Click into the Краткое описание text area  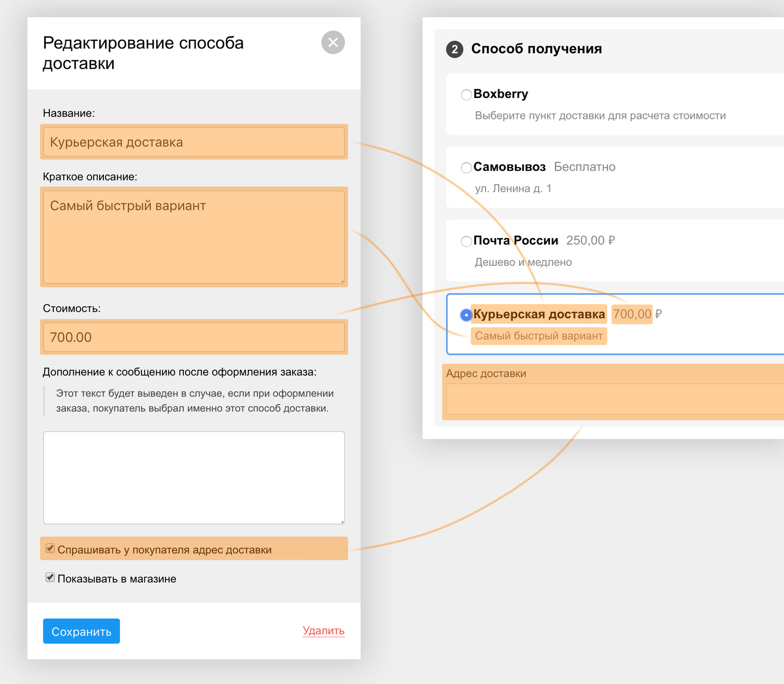[194, 237]
